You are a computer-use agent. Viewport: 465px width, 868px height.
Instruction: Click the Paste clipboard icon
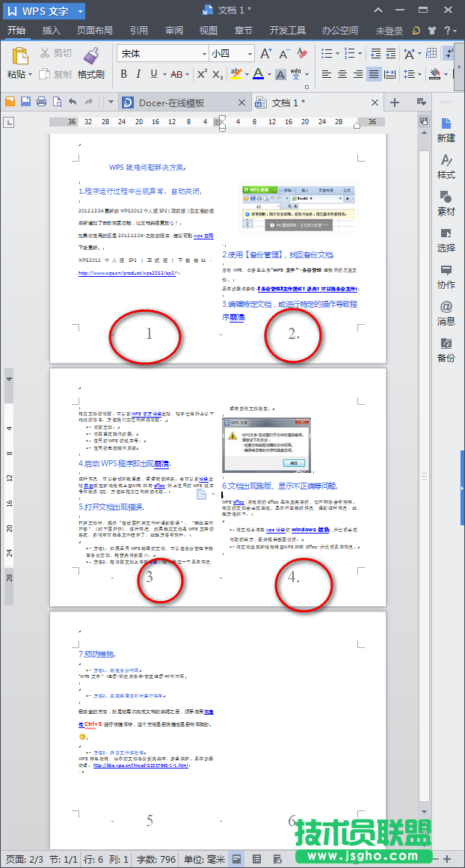coord(19,56)
